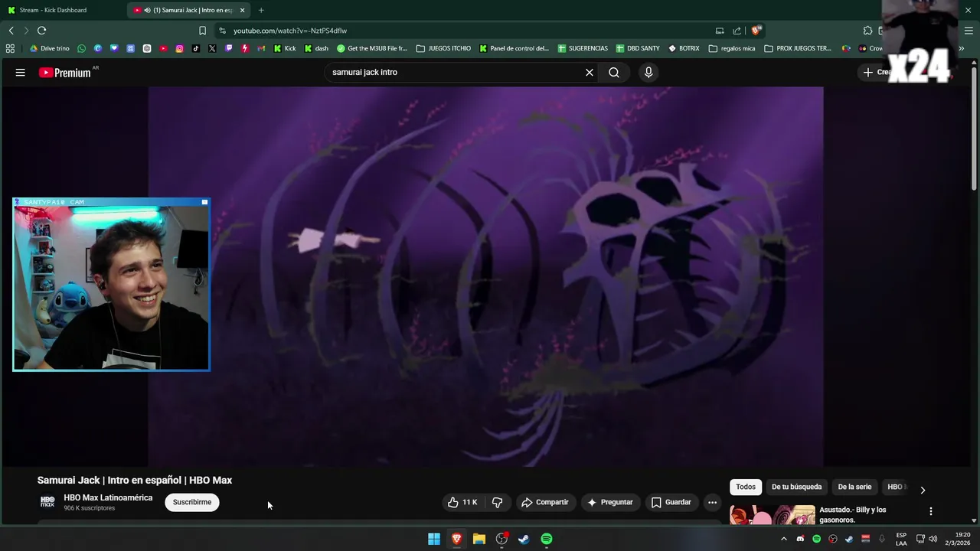Open File Explorer from the taskbar

[479, 539]
